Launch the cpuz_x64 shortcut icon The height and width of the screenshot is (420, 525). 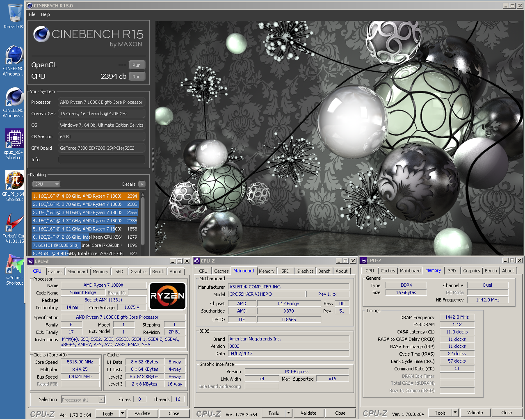click(15, 139)
